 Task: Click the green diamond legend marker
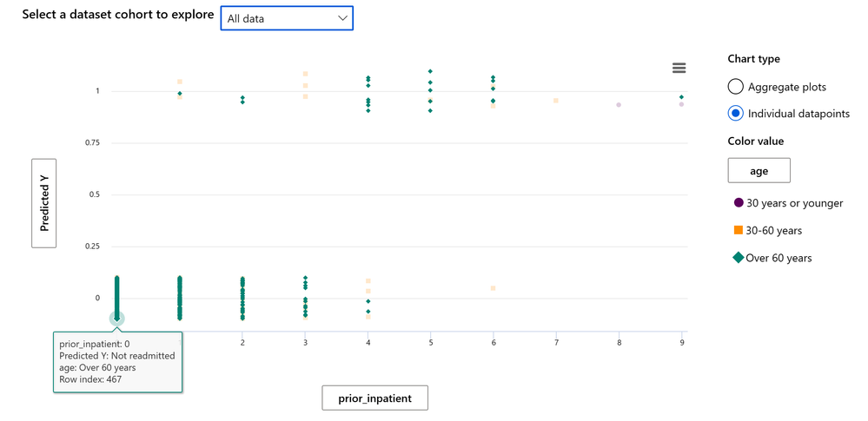739,257
